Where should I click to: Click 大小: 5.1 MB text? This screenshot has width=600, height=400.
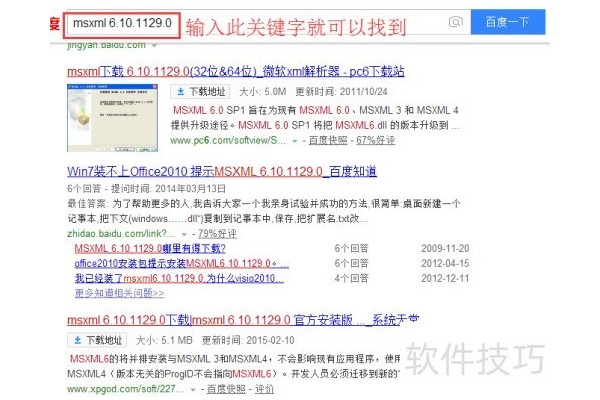(x=164, y=340)
